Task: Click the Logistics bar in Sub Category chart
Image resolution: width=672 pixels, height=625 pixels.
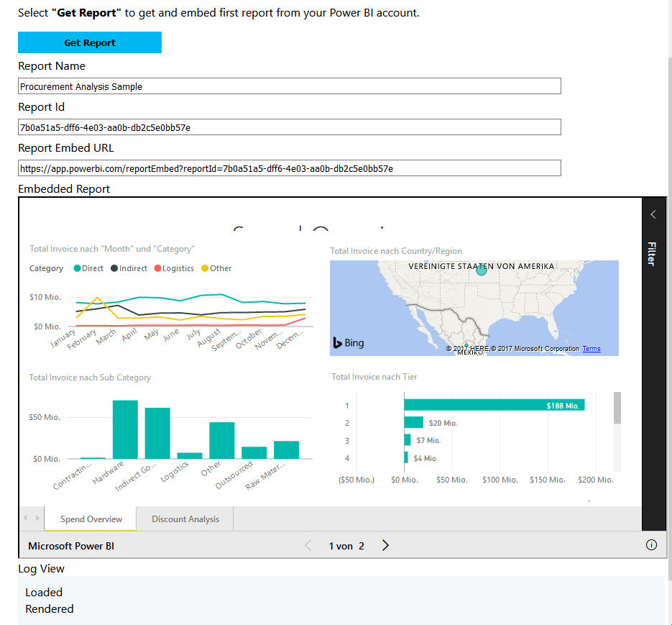Action: point(190,455)
